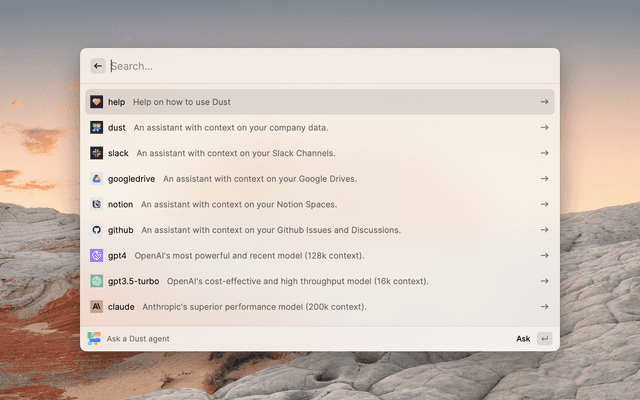This screenshot has height=400, width=640.
Task: Open arrow at right of slack row
Action: [544, 153]
